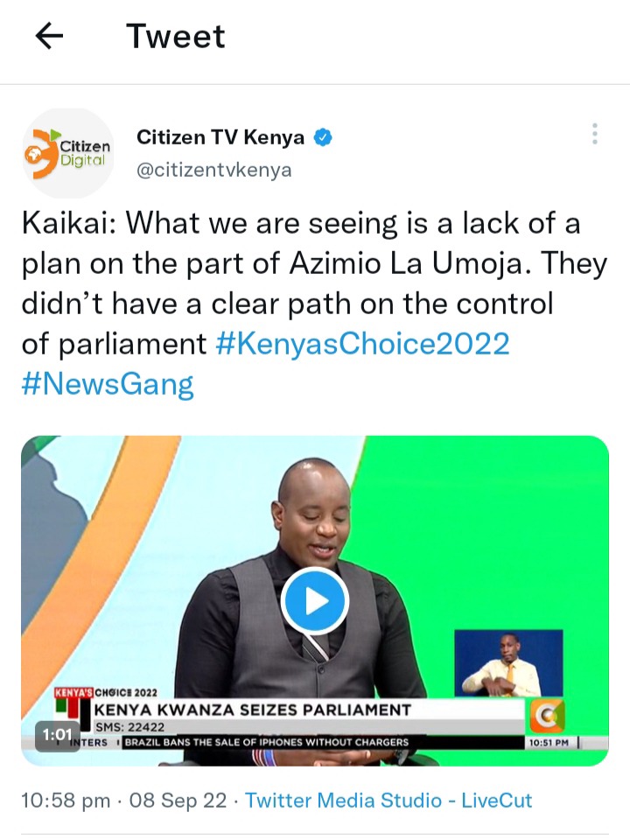Tap the 10:51 PM clock in the video
Viewport: 630px width, 840px height.
(x=549, y=743)
